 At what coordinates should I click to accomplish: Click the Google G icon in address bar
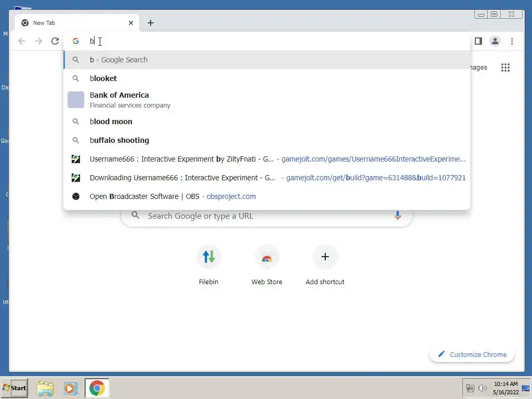[x=76, y=41]
